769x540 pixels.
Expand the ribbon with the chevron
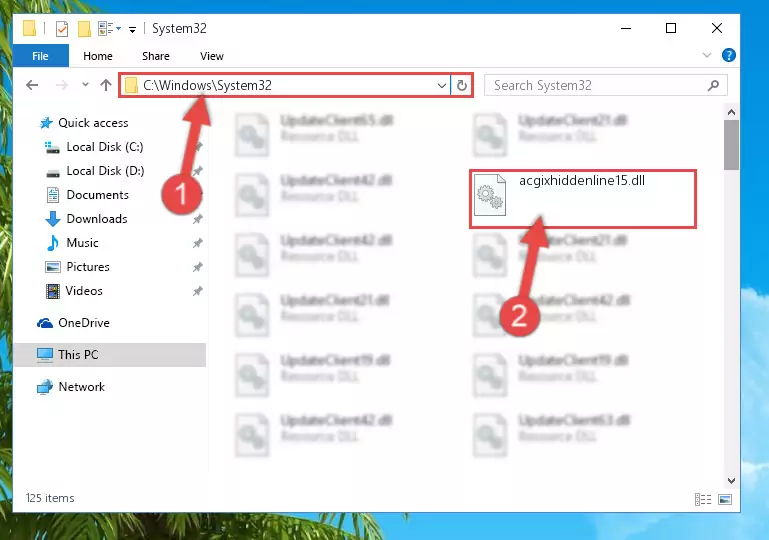click(x=707, y=55)
